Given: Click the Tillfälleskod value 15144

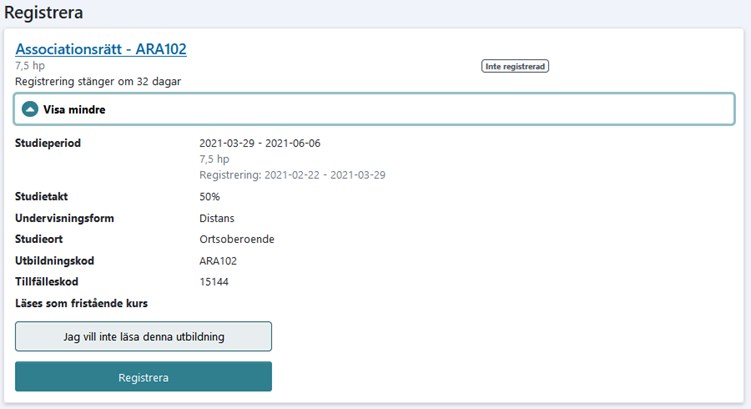Looking at the screenshot, I should [214, 282].
